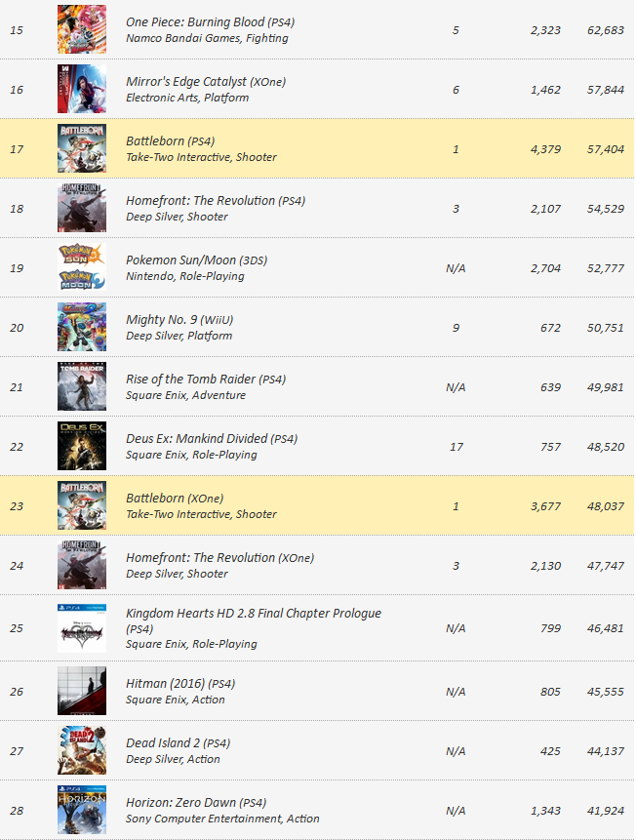
Task: Click Mighty No. 9 box art thumbnail
Action: [82, 326]
